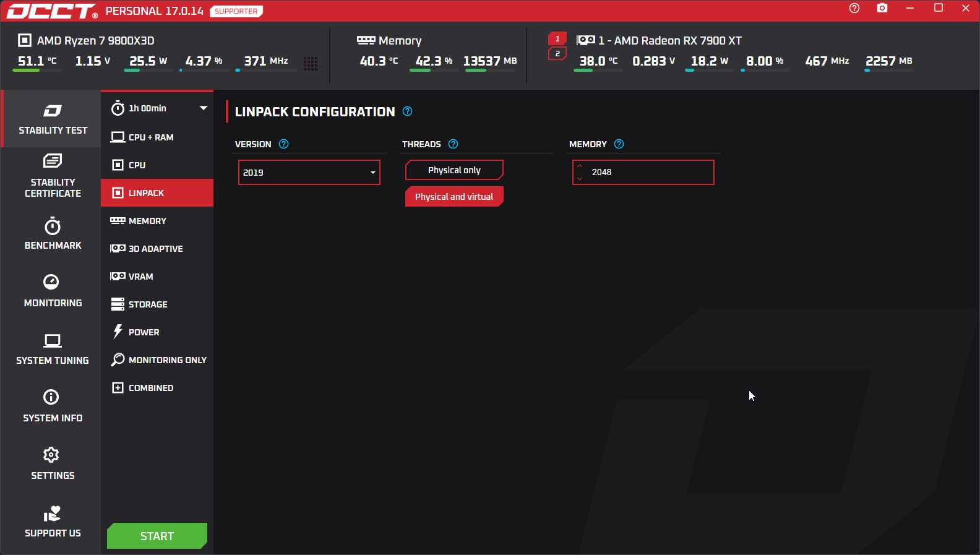Open System Tuning
The image size is (980, 555).
pos(53,349)
